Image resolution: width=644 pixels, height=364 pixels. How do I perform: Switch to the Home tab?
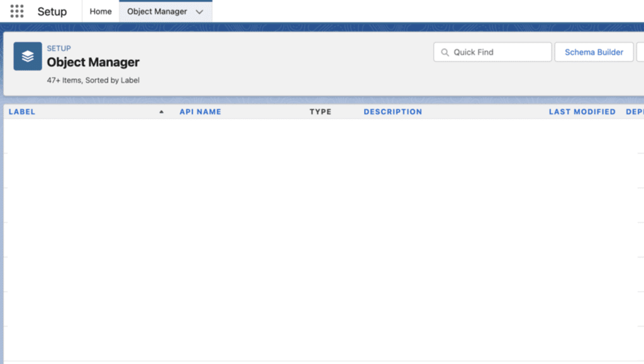click(101, 11)
